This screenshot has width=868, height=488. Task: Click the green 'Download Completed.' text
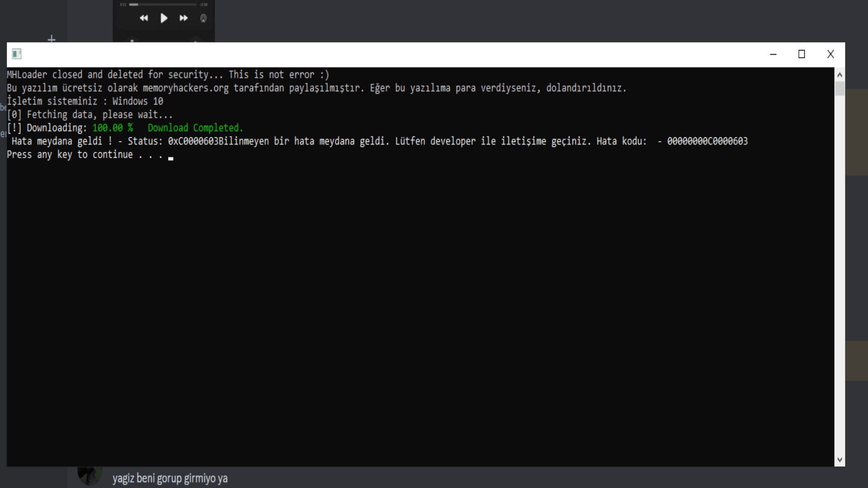click(x=195, y=128)
